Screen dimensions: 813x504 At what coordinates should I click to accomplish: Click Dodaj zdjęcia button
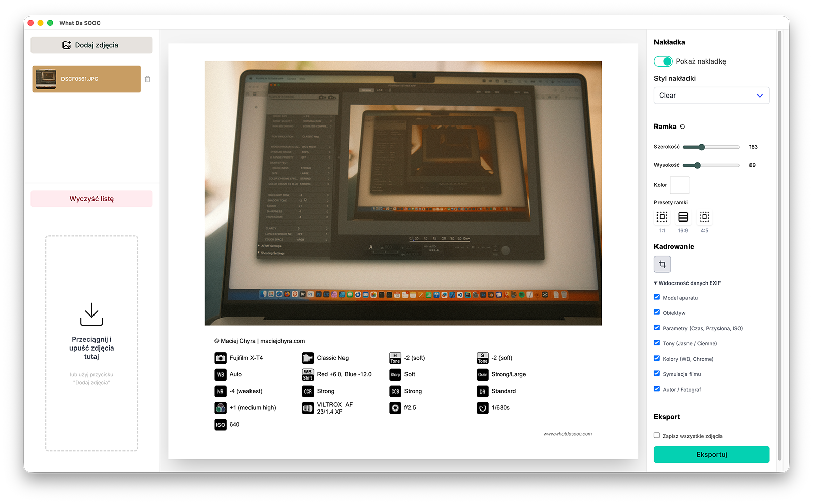point(91,45)
